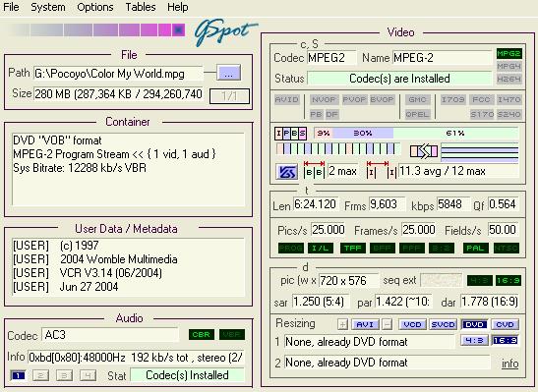Screen dimensions: 538x392
Task: Click the PAL standard indicator
Action: click(x=475, y=249)
